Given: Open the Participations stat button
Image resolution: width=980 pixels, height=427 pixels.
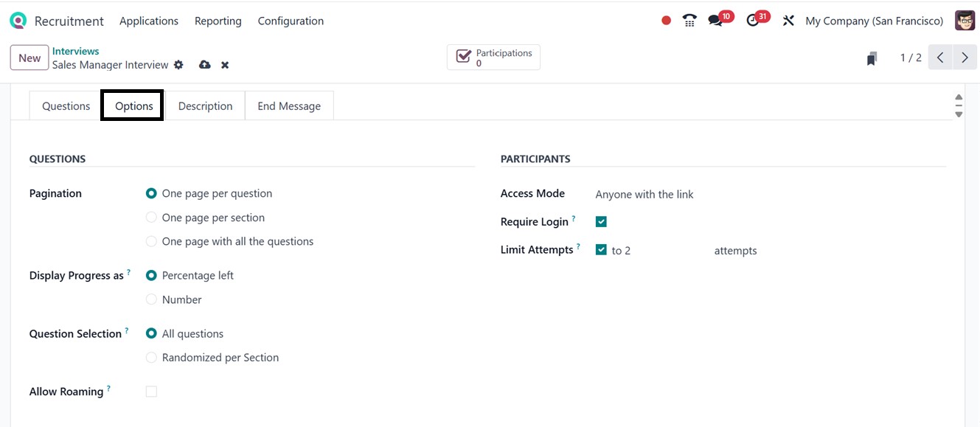Looking at the screenshot, I should (493, 58).
